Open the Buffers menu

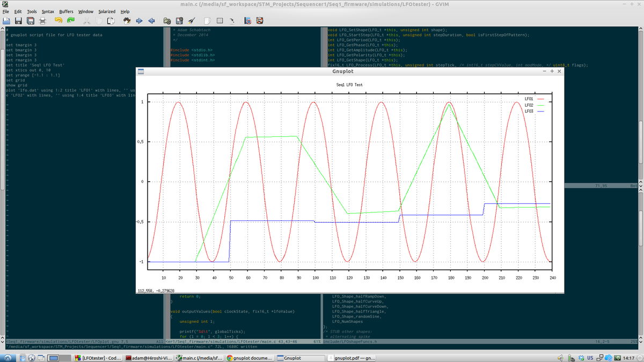pos(66,11)
